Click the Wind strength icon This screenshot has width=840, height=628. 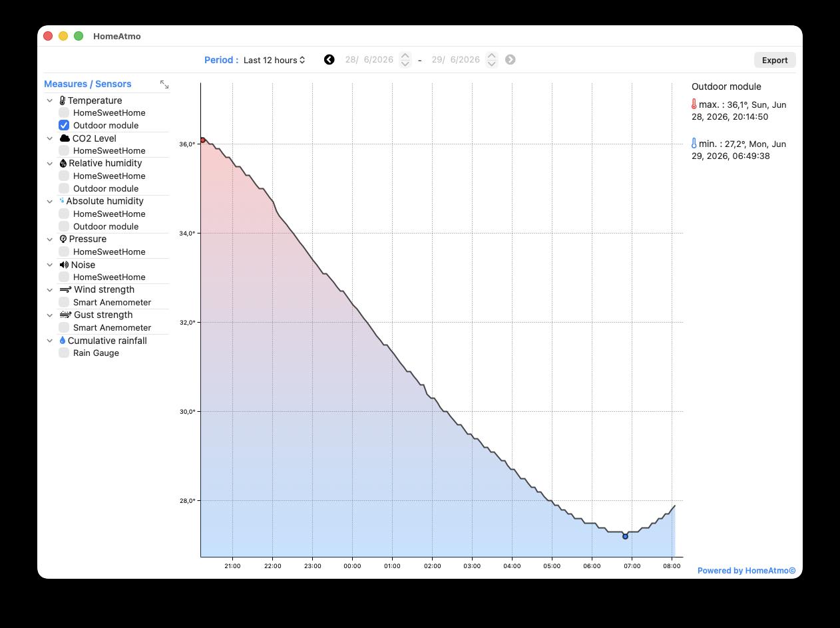pos(65,289)
